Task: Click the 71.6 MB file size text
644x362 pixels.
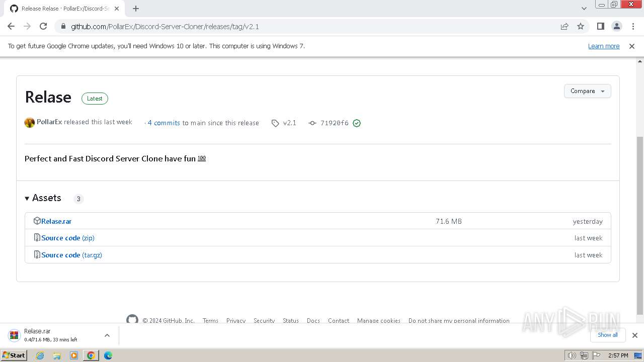Action: [x=449, y=221]
